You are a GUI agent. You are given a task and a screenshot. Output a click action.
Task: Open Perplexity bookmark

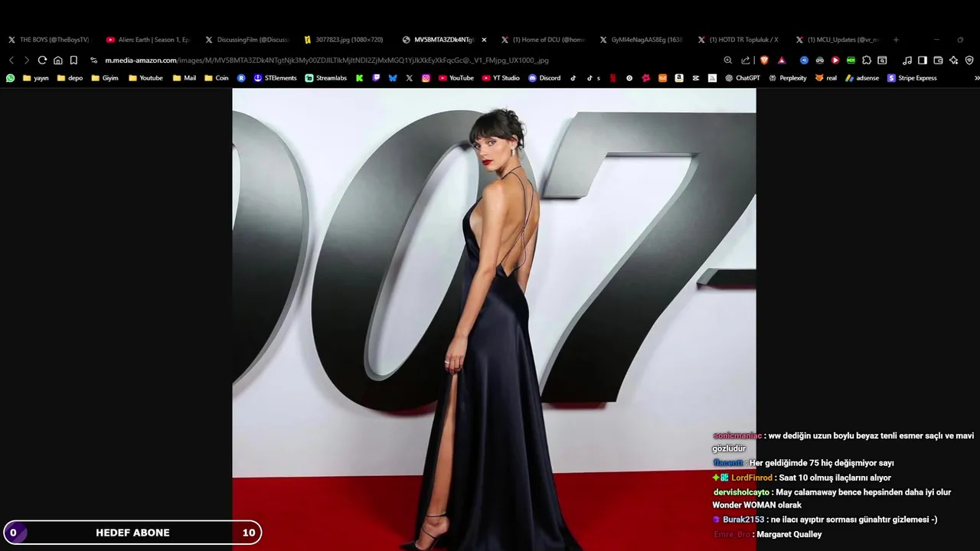click(787, 78)
